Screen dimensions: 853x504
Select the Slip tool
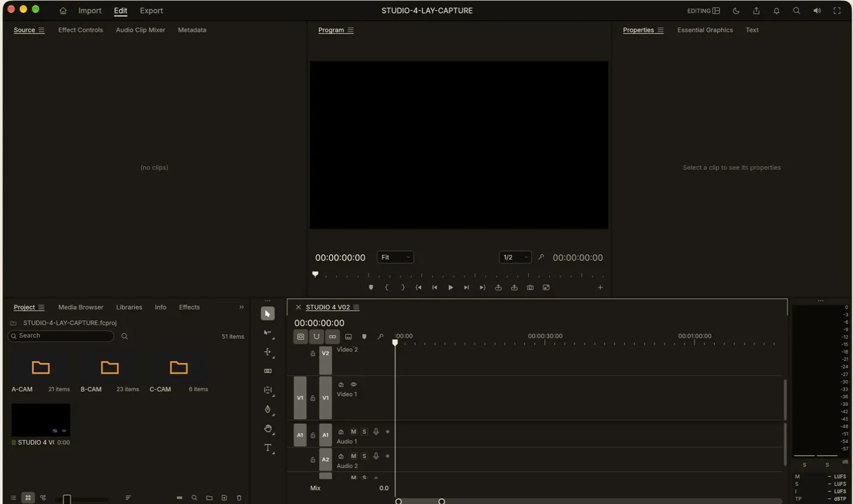tap(268, 390)
